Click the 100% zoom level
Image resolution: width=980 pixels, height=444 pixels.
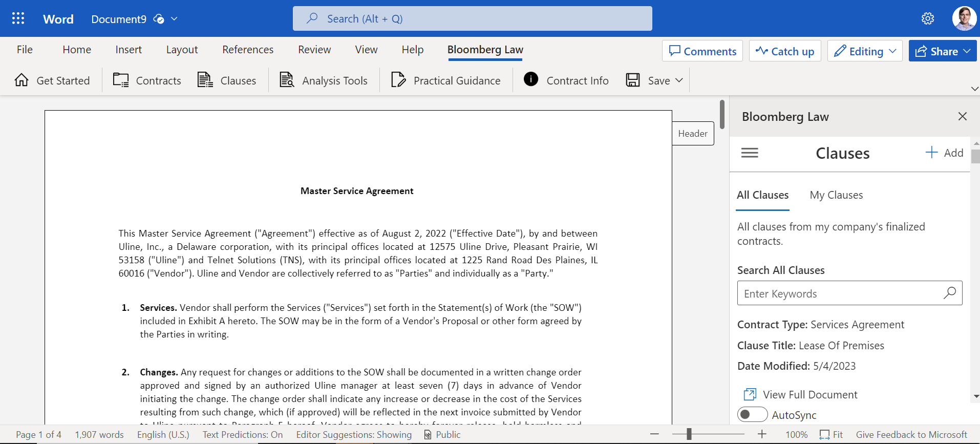pyautogui.click(x=796, y=434)
